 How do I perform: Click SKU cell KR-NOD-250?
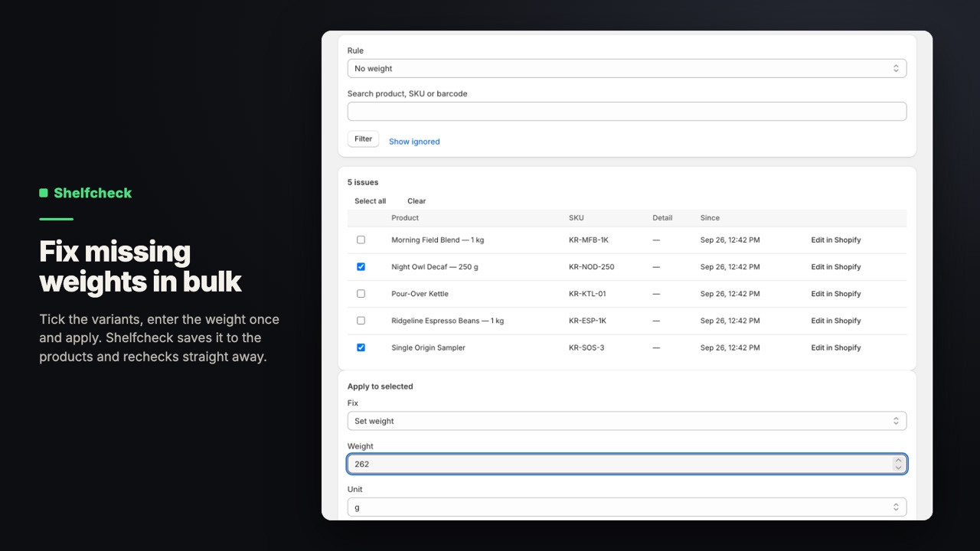[592, 267]
